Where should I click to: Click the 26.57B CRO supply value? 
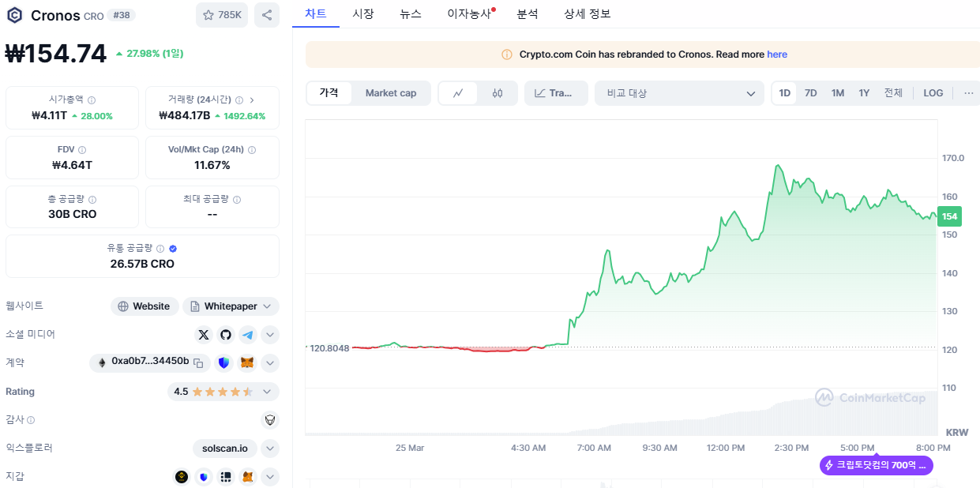tap(142, 264)
